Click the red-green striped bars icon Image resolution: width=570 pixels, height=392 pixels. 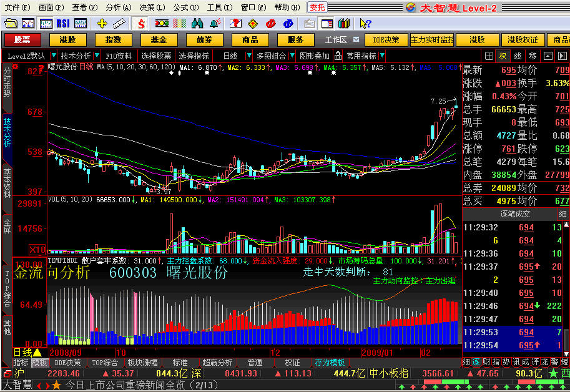pos(179,24)
